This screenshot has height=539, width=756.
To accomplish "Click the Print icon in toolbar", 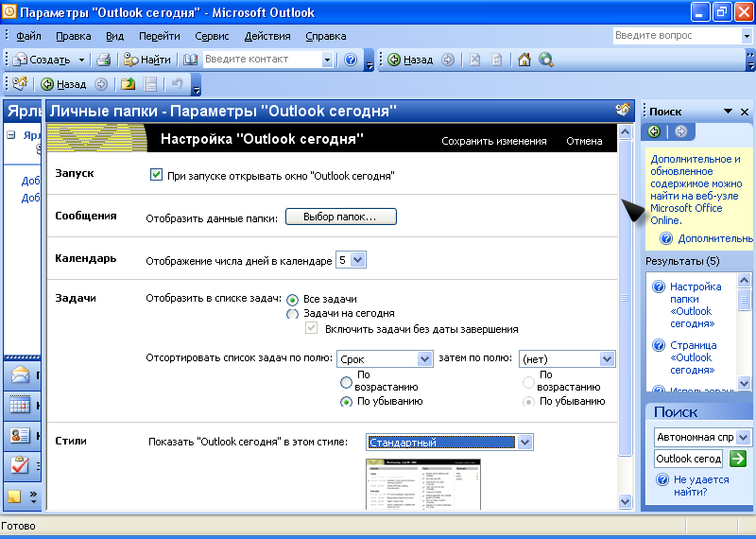I will click(104, 60).
